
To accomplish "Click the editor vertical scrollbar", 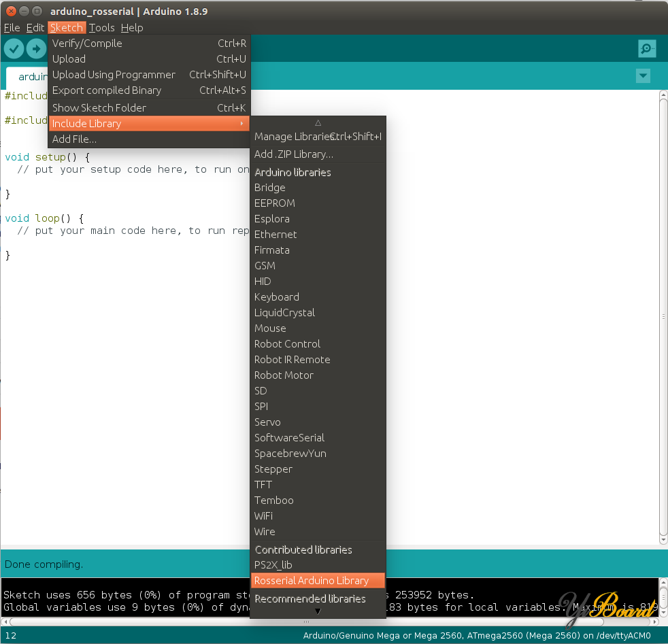I will [663, 317].
